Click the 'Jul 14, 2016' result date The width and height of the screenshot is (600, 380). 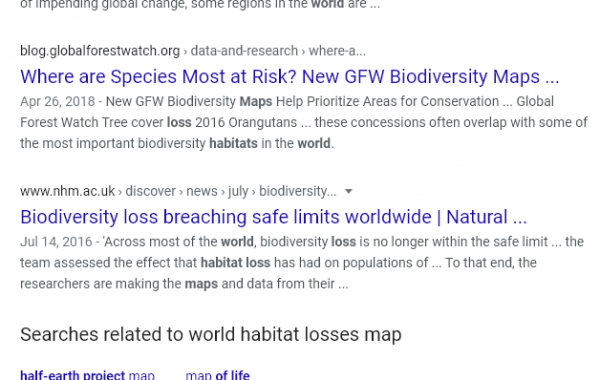pyautogui.click(x=56, y=242)
